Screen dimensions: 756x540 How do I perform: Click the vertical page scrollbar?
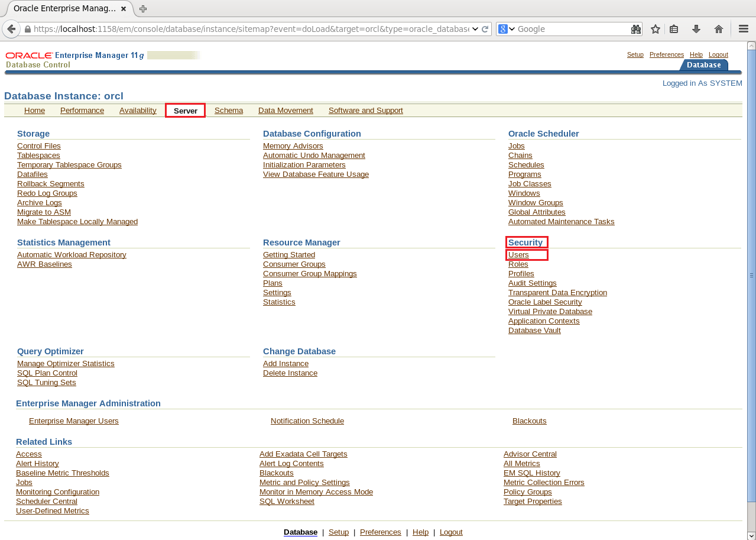point(751,275)
